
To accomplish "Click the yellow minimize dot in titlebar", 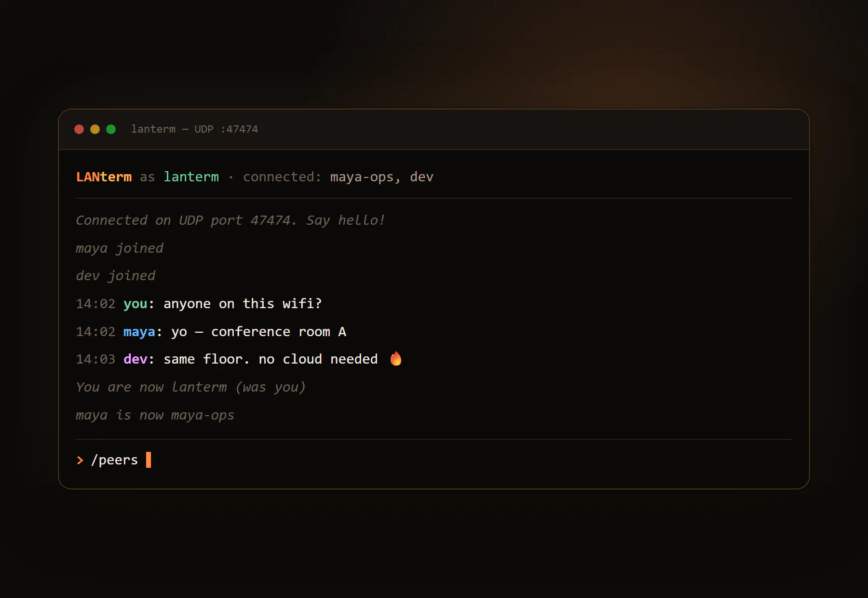I will tap(95, 129).
